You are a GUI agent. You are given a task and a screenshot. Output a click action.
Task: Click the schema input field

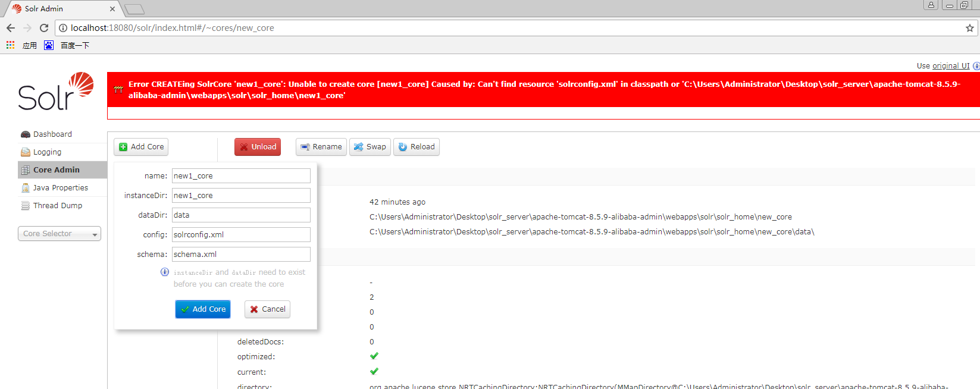coord(241,255)
